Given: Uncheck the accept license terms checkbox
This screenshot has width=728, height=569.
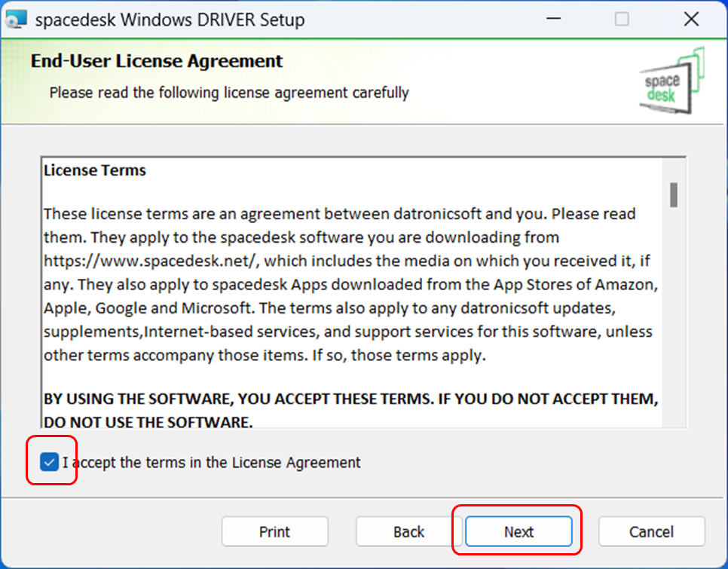Looking at the screenshot, I should (49, 462).
